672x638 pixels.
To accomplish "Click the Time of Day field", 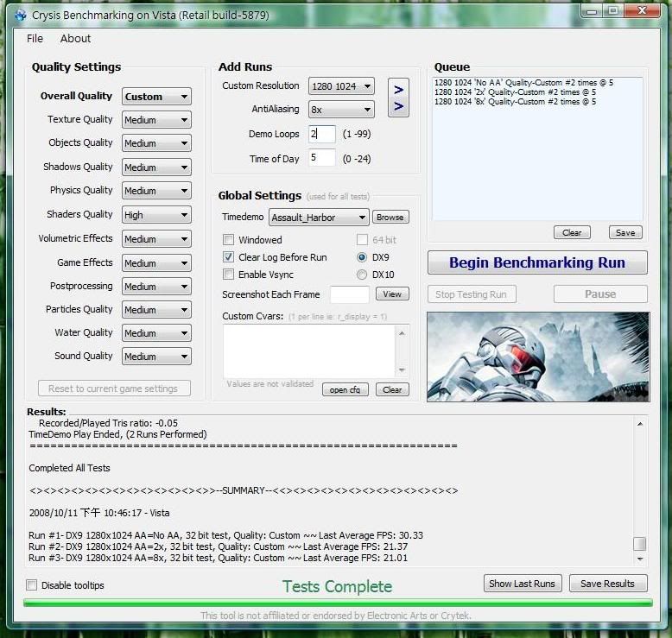I will (x=322, y=158).
